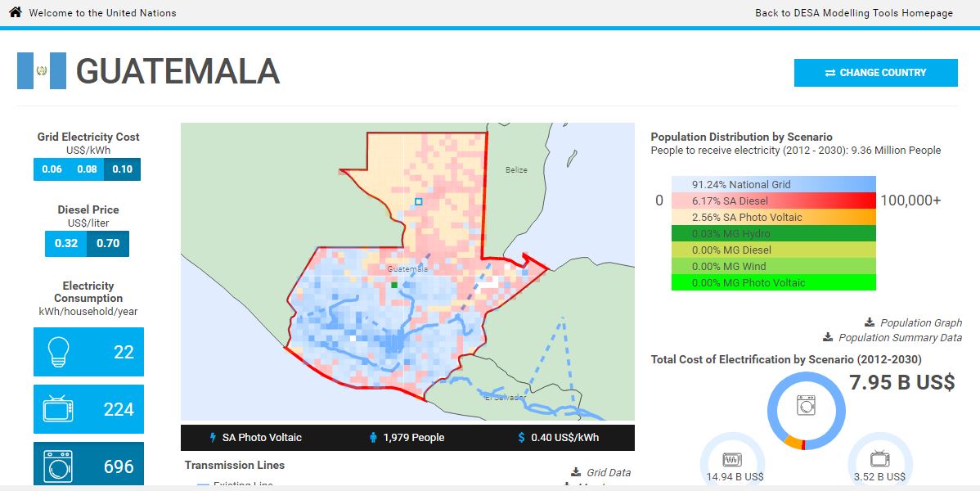
Task: Select grid electricity cost 0.10
Action: coord(122,169)
